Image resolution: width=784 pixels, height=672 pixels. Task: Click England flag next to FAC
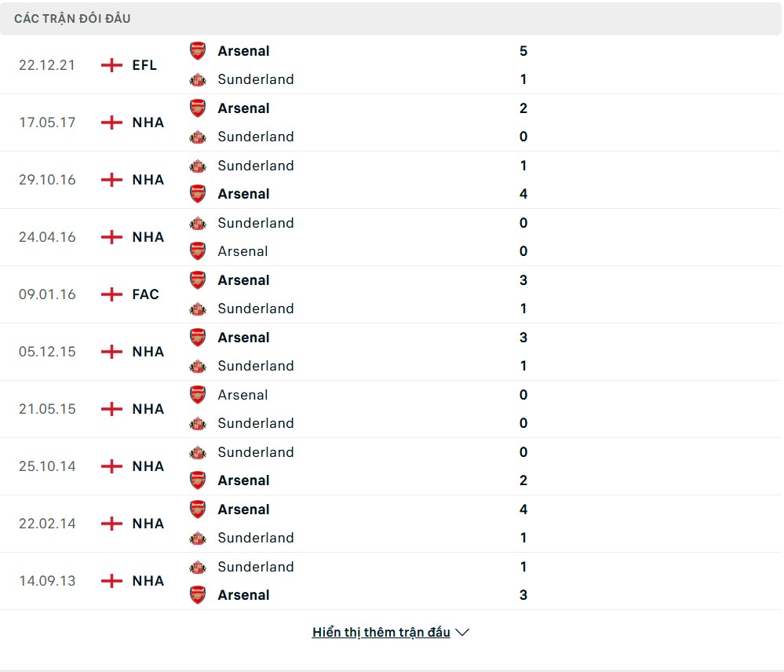point(112,294)
